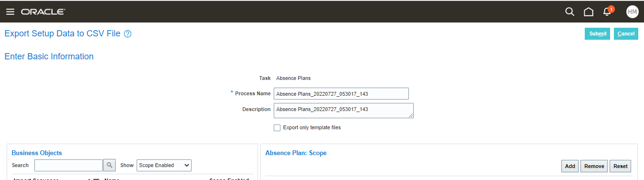Go to the Home page icon
644x180 pixels.
(589, 11)
